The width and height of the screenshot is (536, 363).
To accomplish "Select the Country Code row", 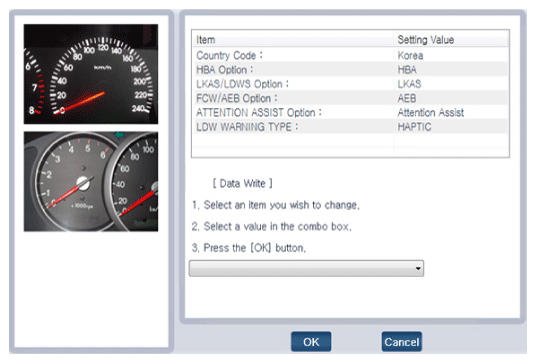I will click(350, 55).
